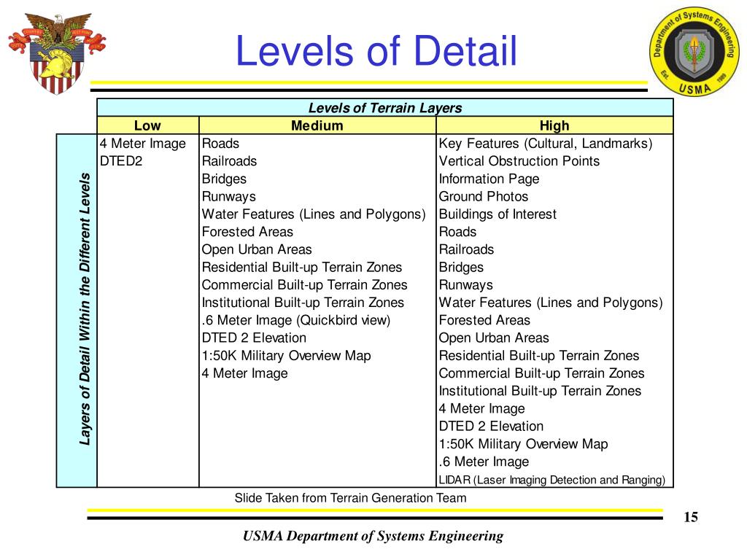Click 'Roads' in the High column

click(457, 233)
